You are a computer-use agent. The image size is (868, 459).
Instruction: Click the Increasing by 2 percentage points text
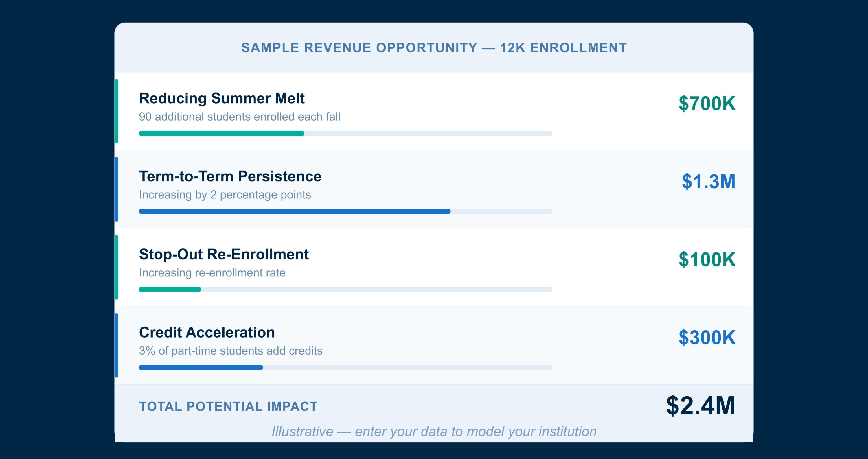coord(225,195)
